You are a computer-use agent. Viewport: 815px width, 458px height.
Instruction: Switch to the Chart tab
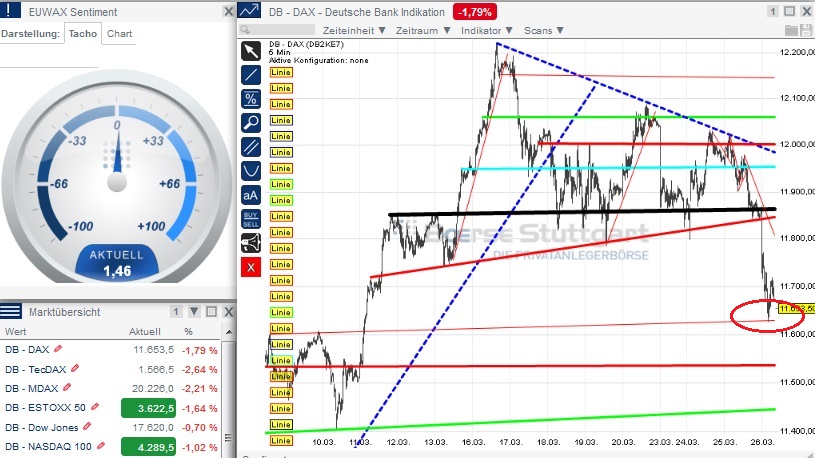pos(120,34)
